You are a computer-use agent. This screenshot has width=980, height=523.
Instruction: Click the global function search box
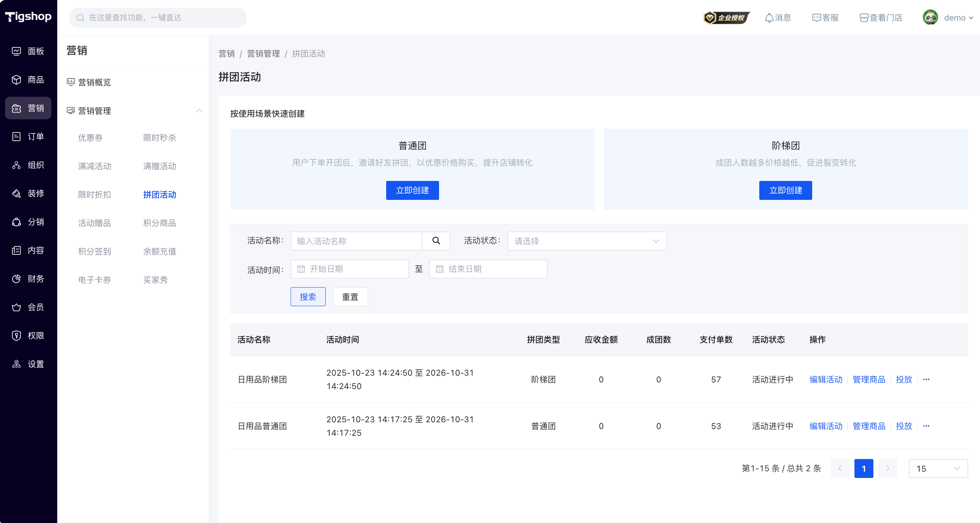[158, 18]
